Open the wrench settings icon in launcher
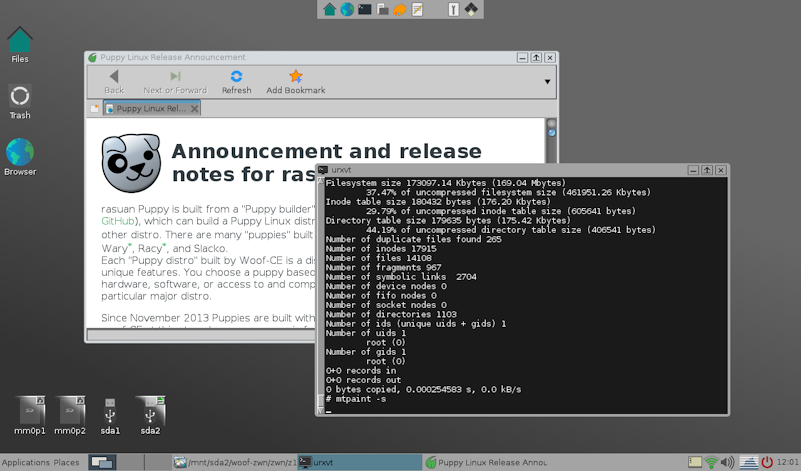 click(453, 9)
